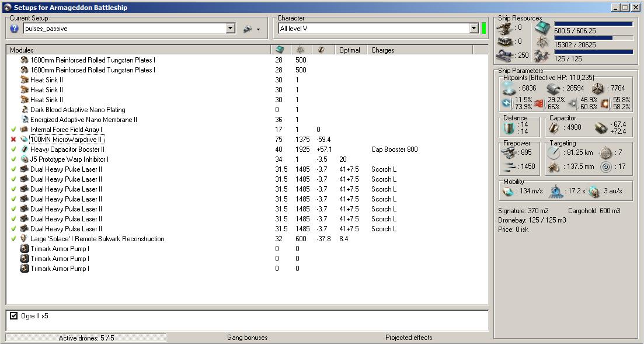Click the CPU resource icon beside 600.5 / 606.25
Viewport: 644px width, 344px height.
(x=542, y=27)
